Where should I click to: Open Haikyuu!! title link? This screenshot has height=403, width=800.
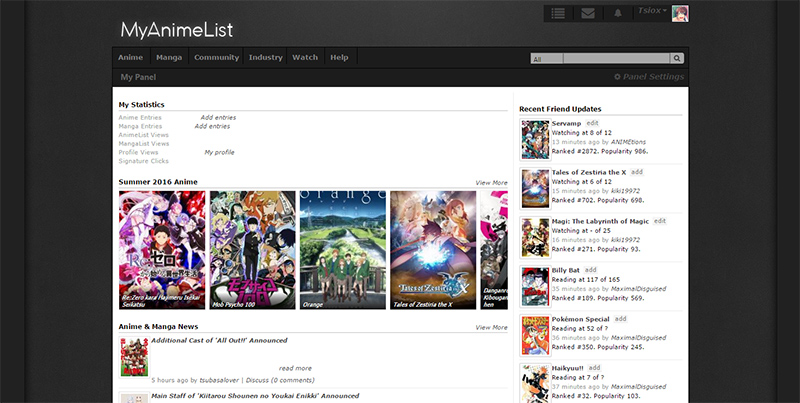coord(568,368)
